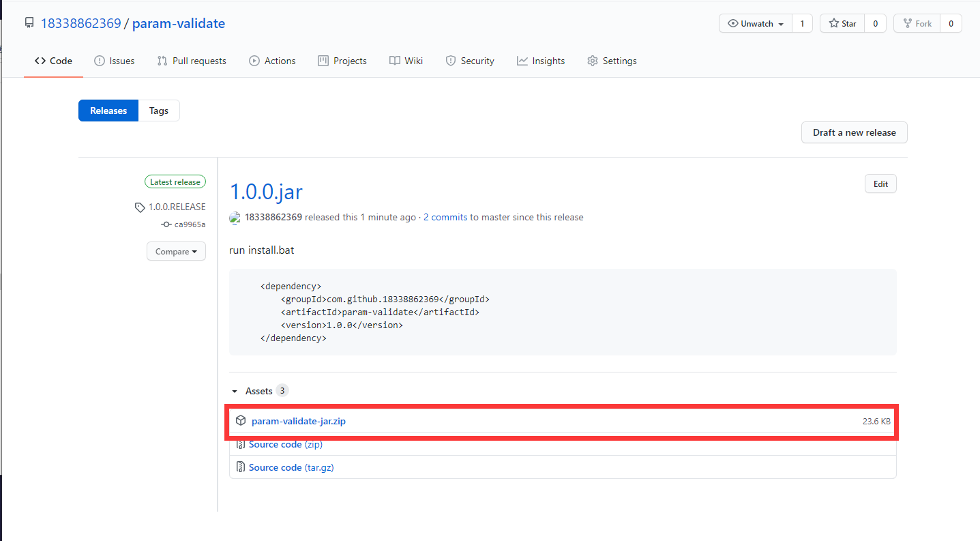980x541 pixels.
Task: Select the Releases button
Action: pos(108,111)
